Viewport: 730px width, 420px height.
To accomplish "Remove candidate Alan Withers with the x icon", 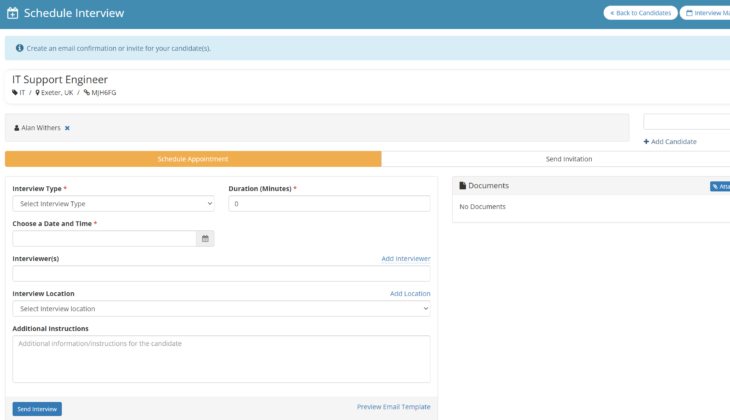I will (67, 128).
